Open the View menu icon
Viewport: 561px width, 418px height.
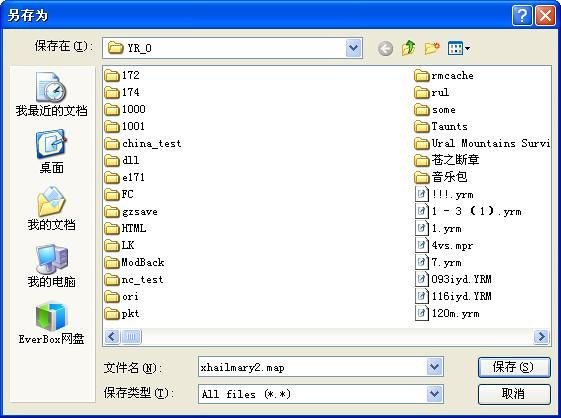[455, 48]
